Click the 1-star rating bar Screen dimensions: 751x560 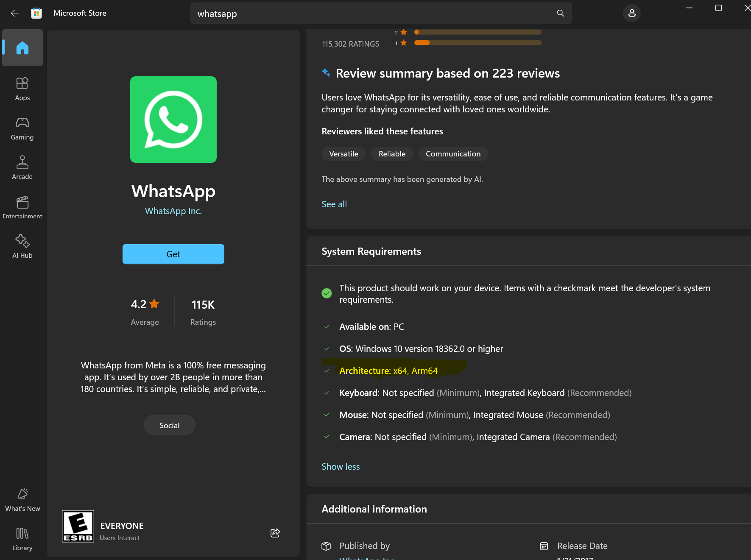[477, 42]
